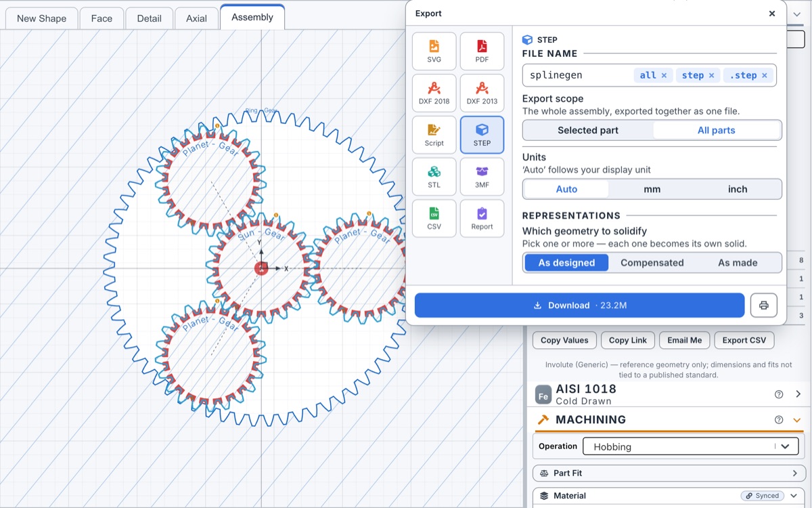Viewport: 812px width, 508px height.
Task: Click the Export CSV button
Action: pos(744,340)
